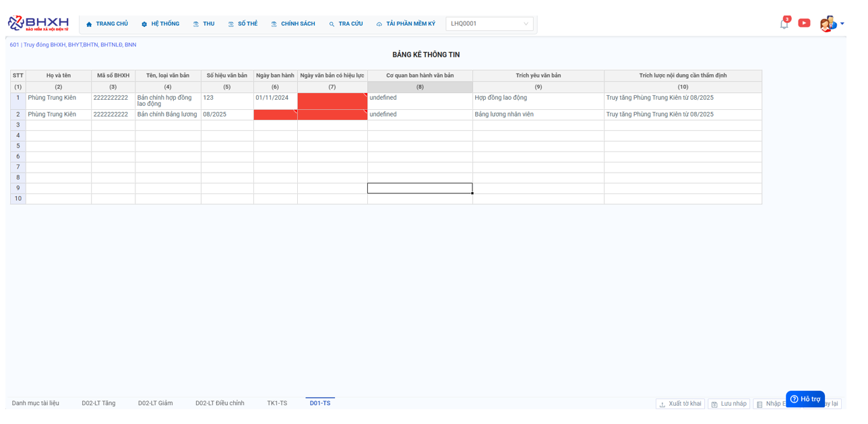Viewport: 868px width, 424px height.
Task: Click the magnifier icon beside Tra cứu
Action: (332, 24)
